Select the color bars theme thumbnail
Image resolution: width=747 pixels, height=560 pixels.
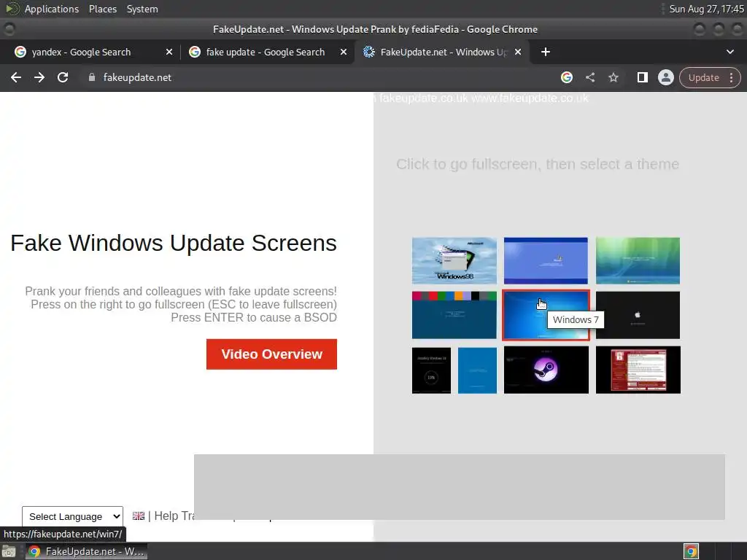(454, 315)
